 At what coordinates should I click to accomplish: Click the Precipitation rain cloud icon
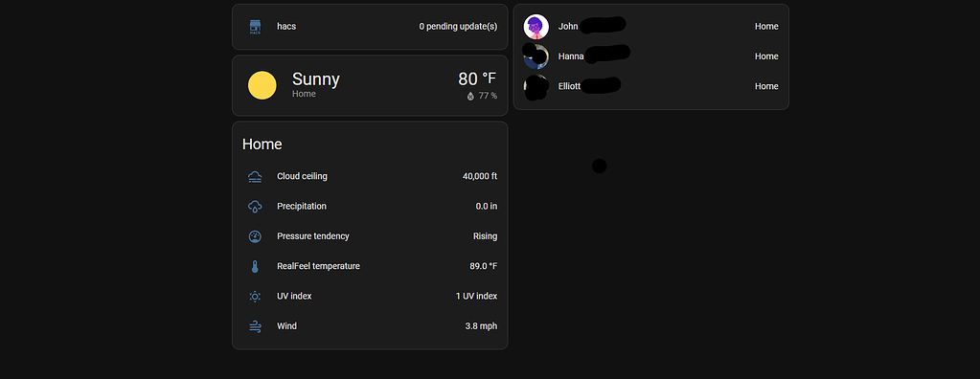pos(255,207)
